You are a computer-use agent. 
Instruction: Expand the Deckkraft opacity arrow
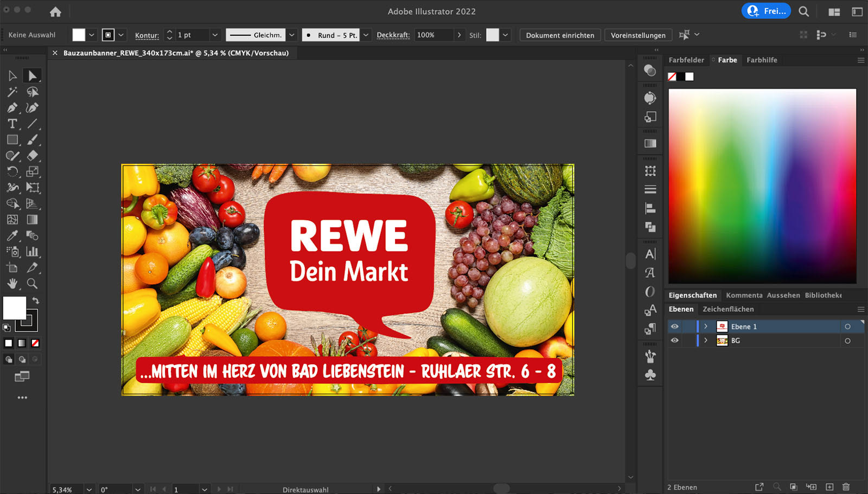459,35
